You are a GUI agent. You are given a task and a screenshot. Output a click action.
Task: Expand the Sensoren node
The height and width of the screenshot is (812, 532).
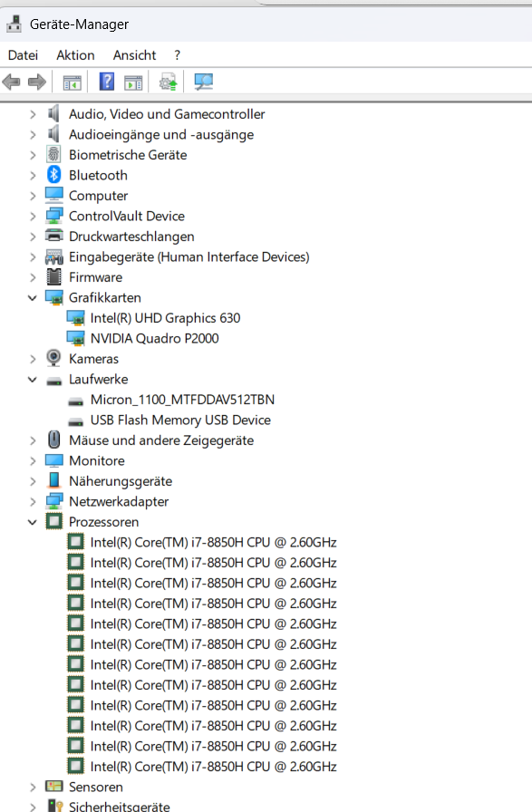click(x=33, y=788)
